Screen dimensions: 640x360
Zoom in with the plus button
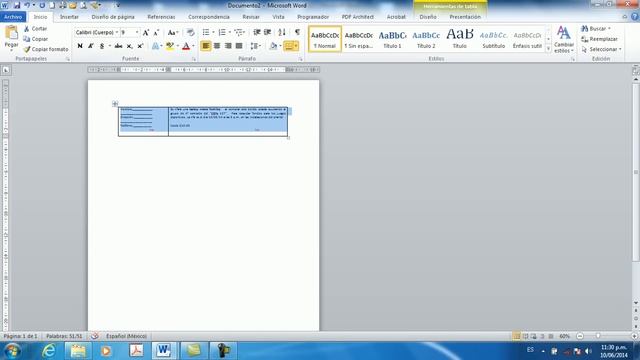click(x=634, y=336)
